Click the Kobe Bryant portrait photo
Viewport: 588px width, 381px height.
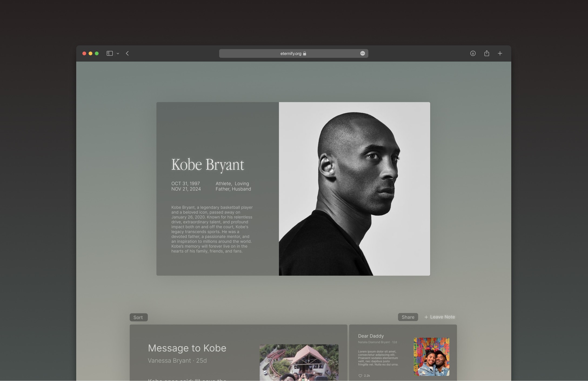tap(354, 189)
